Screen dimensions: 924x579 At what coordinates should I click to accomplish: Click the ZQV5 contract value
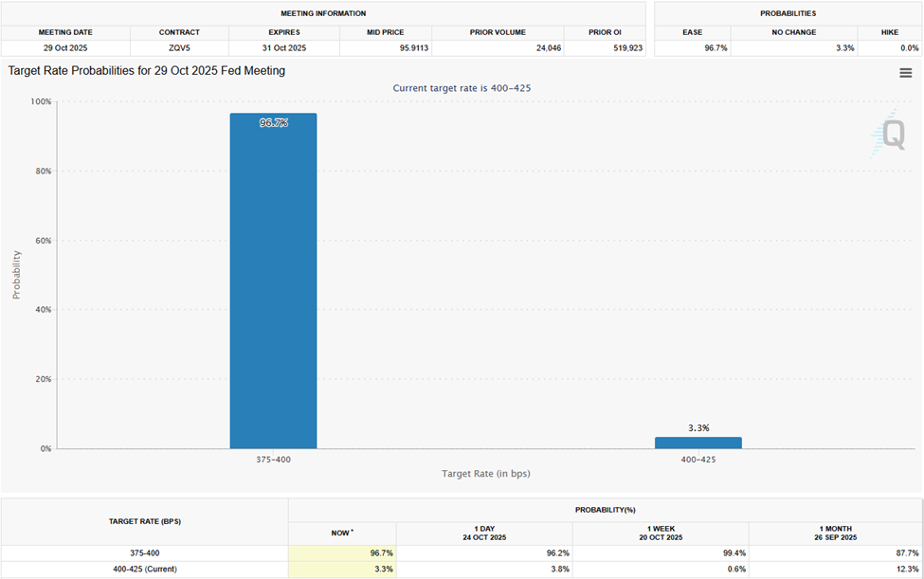[x=179, y=45]
